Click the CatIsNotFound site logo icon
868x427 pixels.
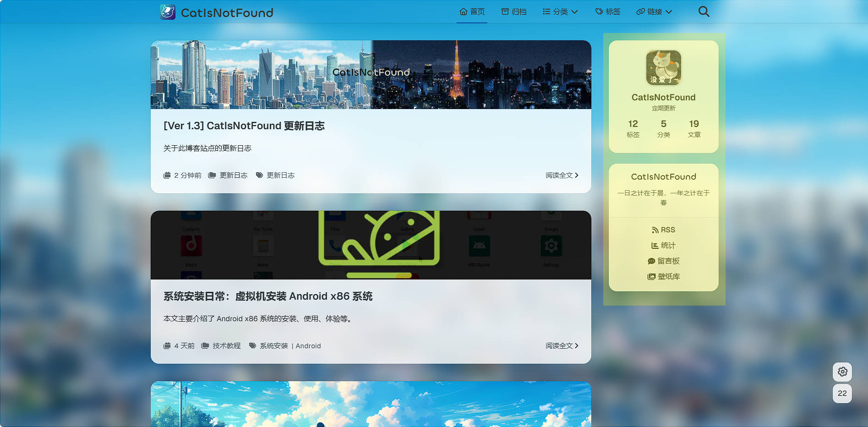click(x=168, y=12)
